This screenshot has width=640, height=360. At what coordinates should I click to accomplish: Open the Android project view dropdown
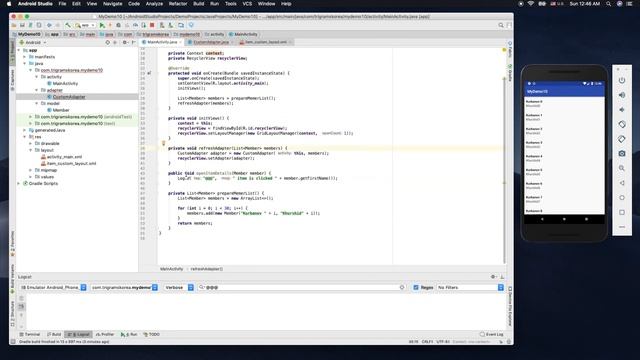pos(33,42)
